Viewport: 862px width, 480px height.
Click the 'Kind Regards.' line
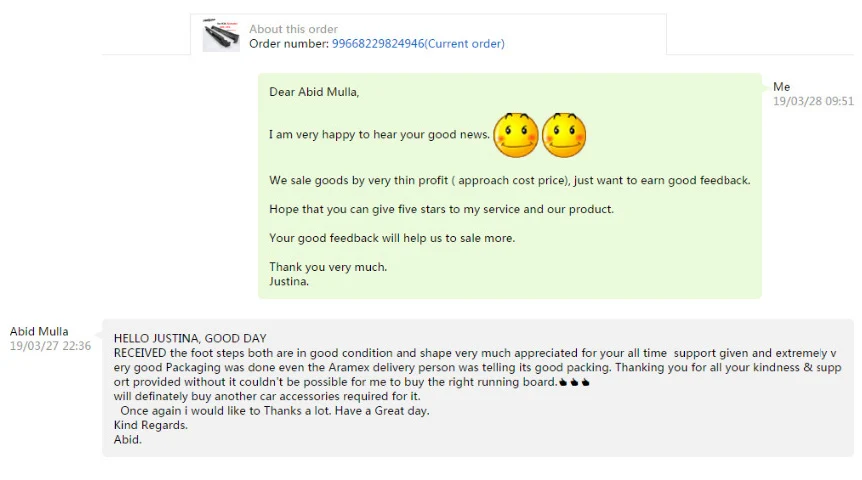[151, 425]
